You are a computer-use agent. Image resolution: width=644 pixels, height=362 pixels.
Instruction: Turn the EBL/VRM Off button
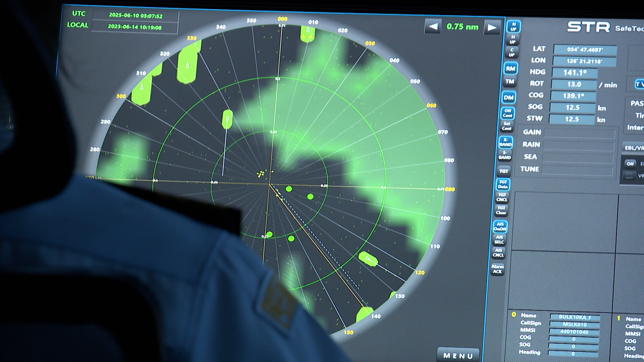tap(630, 164)
